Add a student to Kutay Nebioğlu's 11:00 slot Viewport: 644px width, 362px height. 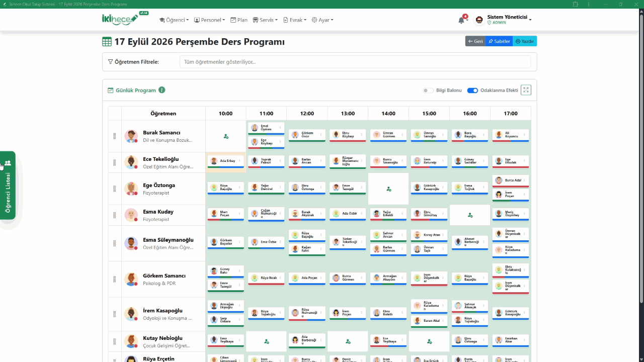(267, 341)
